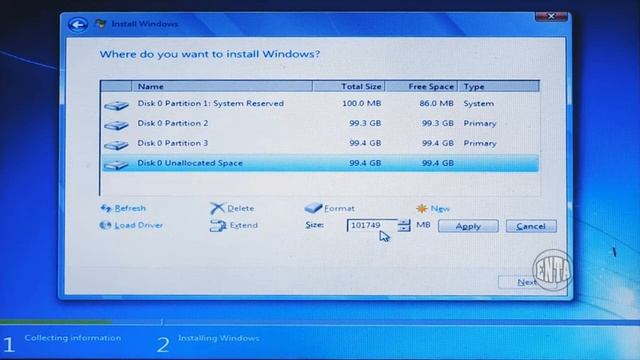Click the Collecting information step label
The image size is (640, 360).
[73, 338]
